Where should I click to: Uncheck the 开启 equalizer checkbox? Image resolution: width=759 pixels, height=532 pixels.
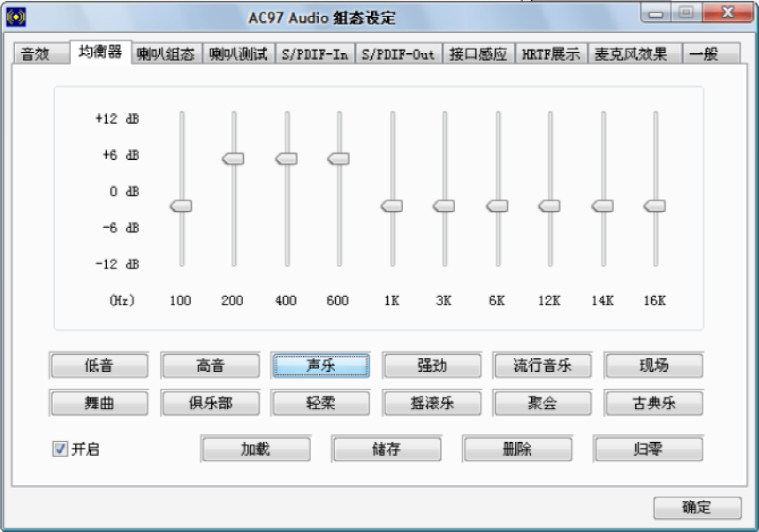[x=60, y=449]
